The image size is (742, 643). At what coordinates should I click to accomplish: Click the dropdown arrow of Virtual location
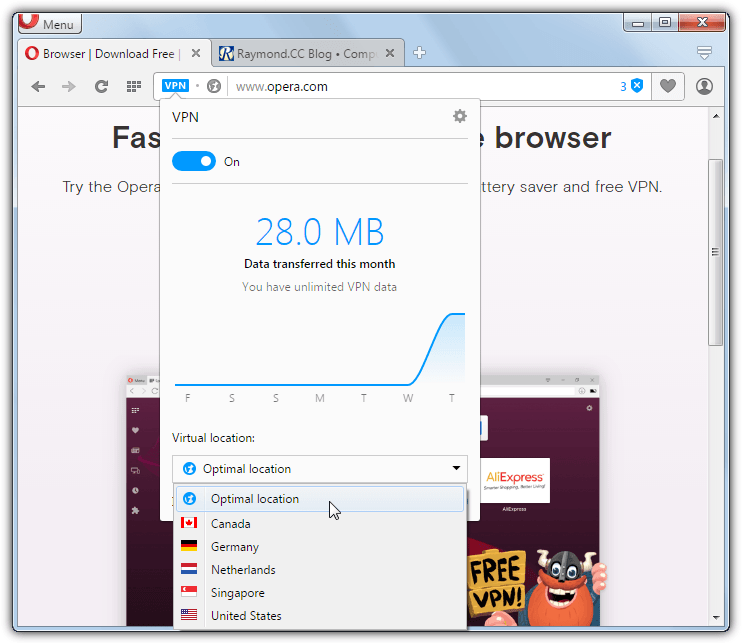tap(456, 468)
